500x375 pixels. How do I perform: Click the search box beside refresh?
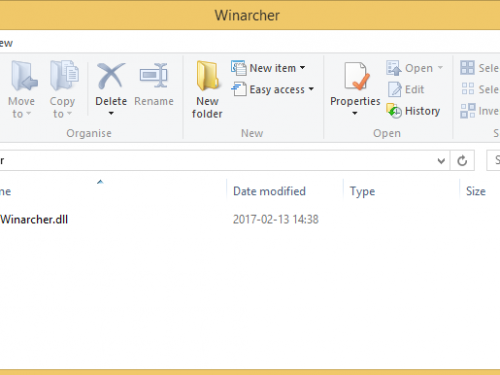point(494,160)
